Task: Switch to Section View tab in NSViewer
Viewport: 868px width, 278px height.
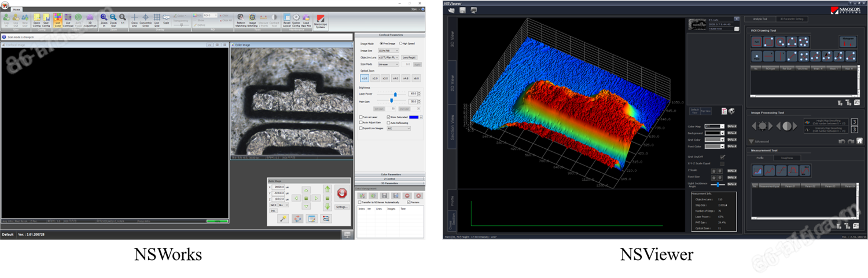Action: click(x=452, y=126)
